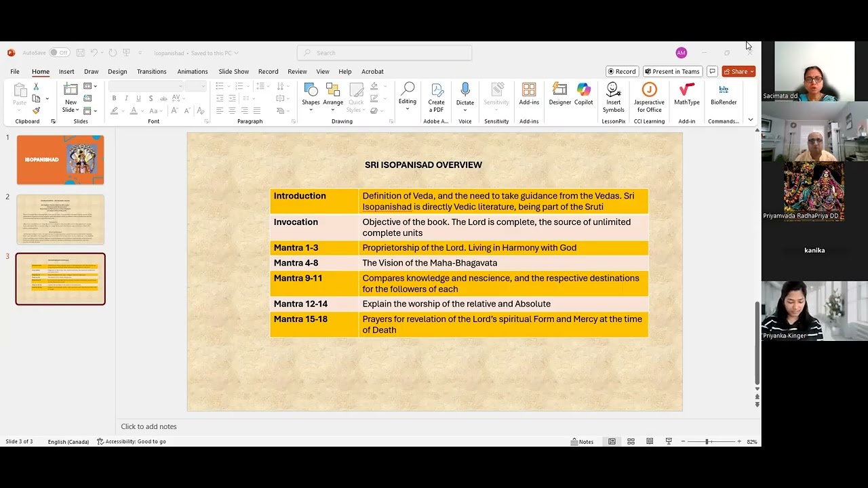
Task: Toggle the Notes pane button
Action: 582,441
